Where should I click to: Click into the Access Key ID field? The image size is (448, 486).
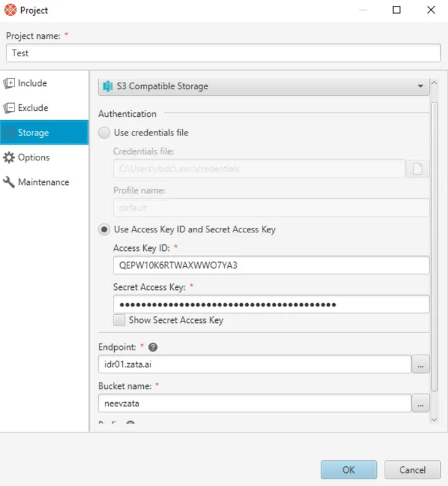click(271, 265)
